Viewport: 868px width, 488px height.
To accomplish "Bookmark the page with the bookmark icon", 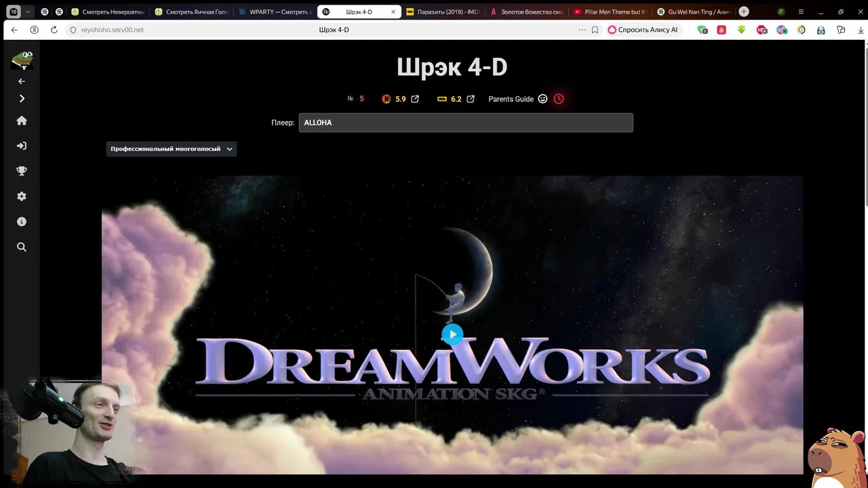I will 595,30.
